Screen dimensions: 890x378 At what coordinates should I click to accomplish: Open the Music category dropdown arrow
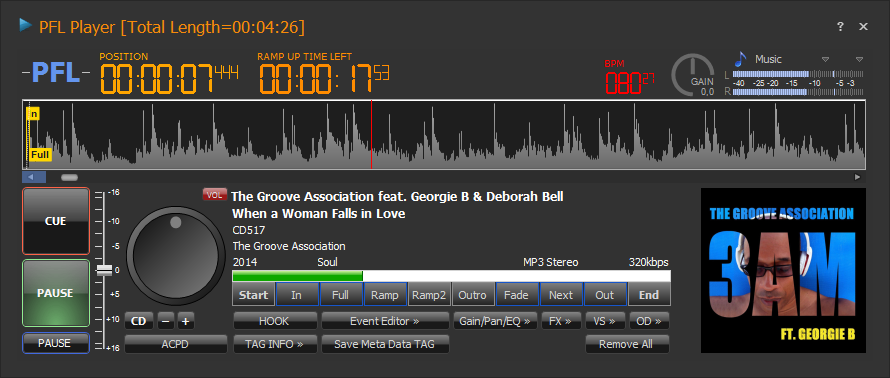coord(826,59)
